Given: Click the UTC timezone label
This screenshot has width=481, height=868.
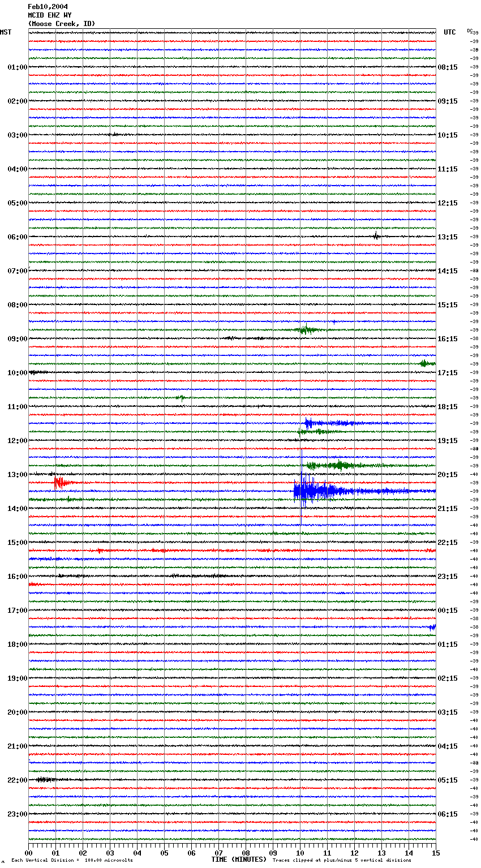Looking at the screenshot, I should pyautogui.click(x=450, y=32).
